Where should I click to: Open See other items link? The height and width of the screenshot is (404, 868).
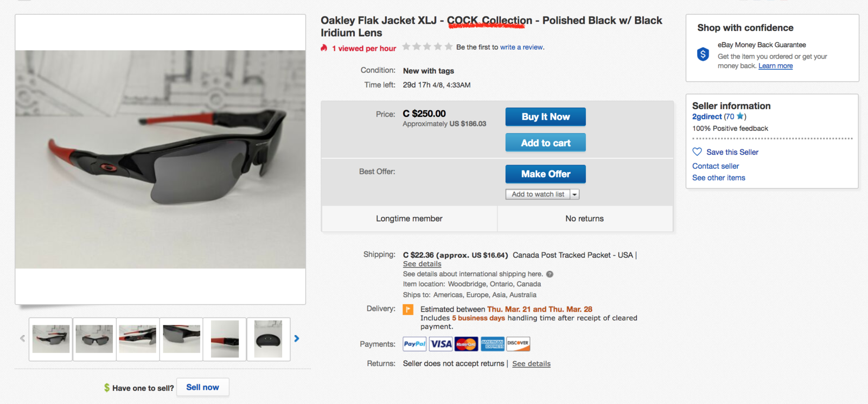[718, 178]
